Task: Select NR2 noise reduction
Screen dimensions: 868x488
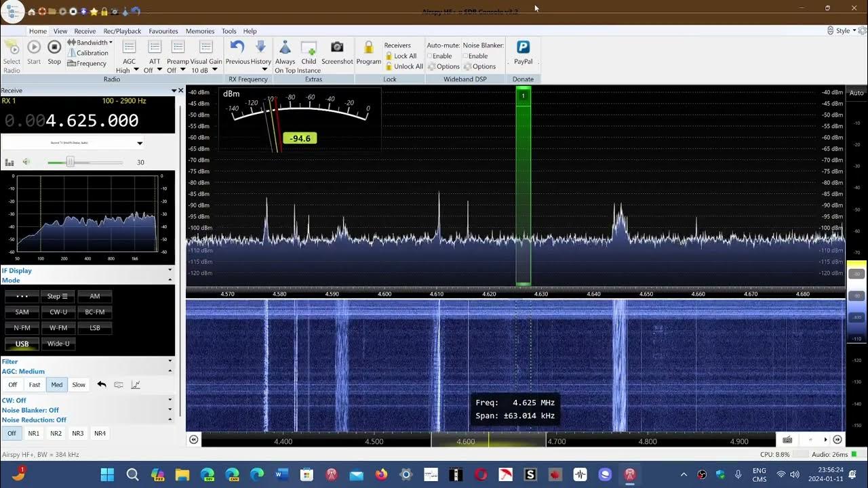Action: [56, 433]
